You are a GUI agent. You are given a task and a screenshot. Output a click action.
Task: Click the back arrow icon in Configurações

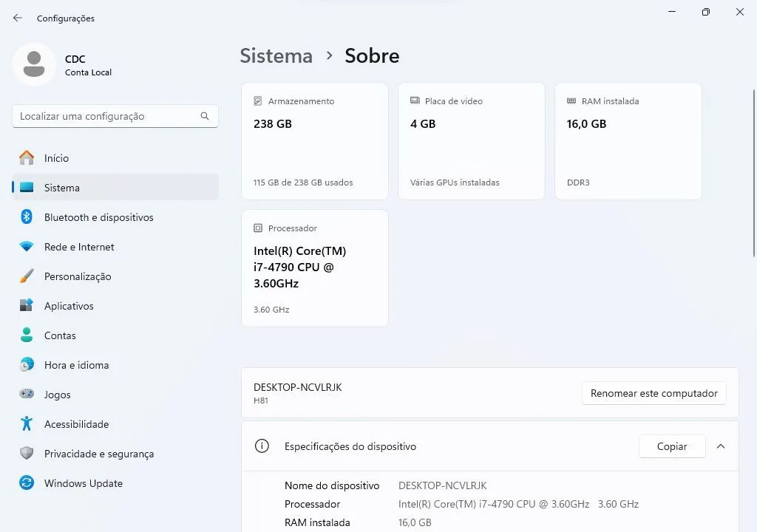(x=18, y=18)
